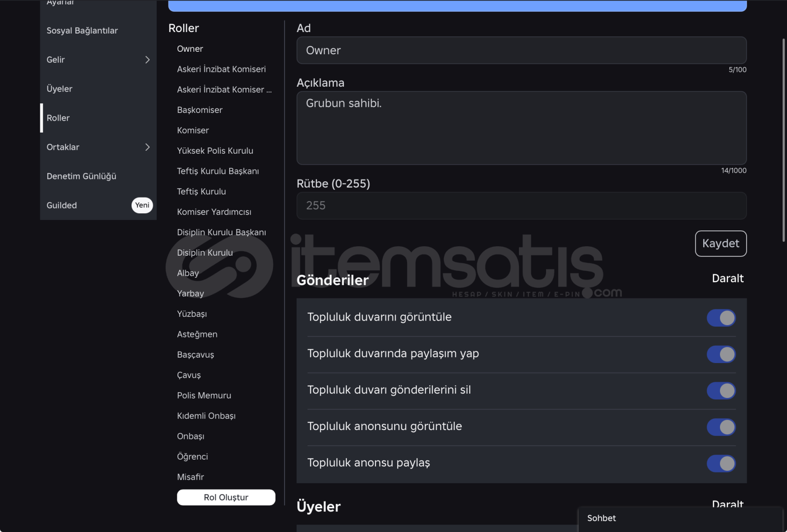Open Guilded sidebar item
Screen dimensions: 787x532
[98, 205]
